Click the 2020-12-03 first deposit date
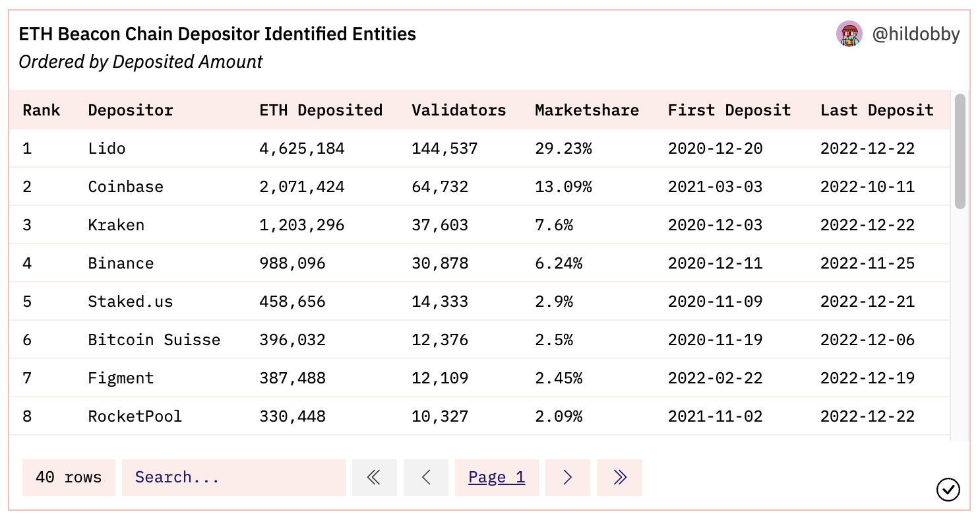980x520 pixels. tap(715, 225)
